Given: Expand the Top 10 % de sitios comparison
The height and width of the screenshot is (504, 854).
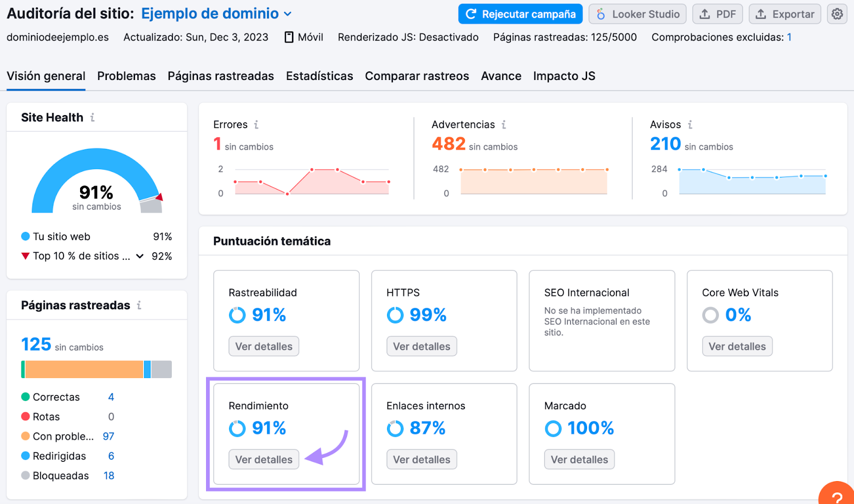Looking at the screenshot, I should [139, 256].
